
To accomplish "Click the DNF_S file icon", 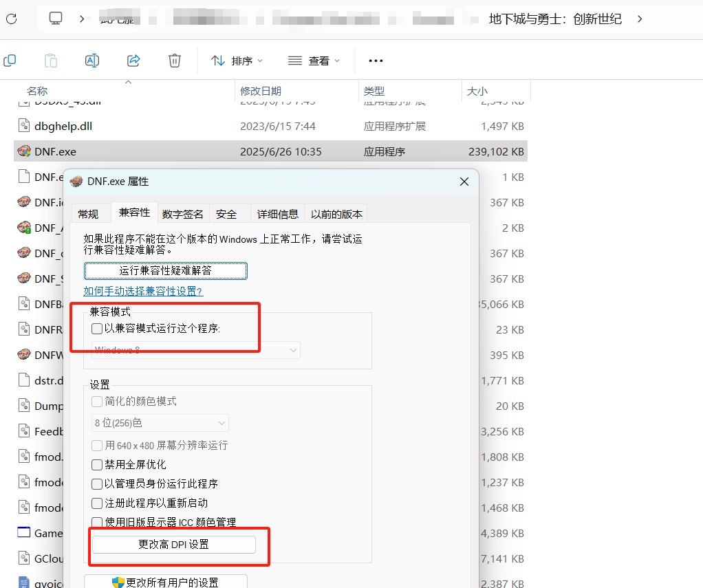I will (24, 278).
